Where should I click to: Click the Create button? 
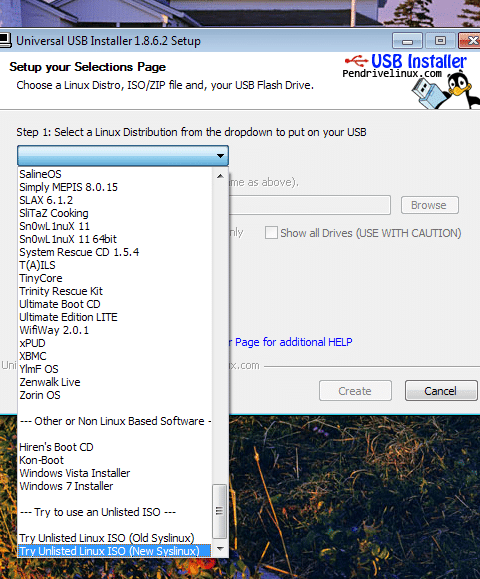355,391
